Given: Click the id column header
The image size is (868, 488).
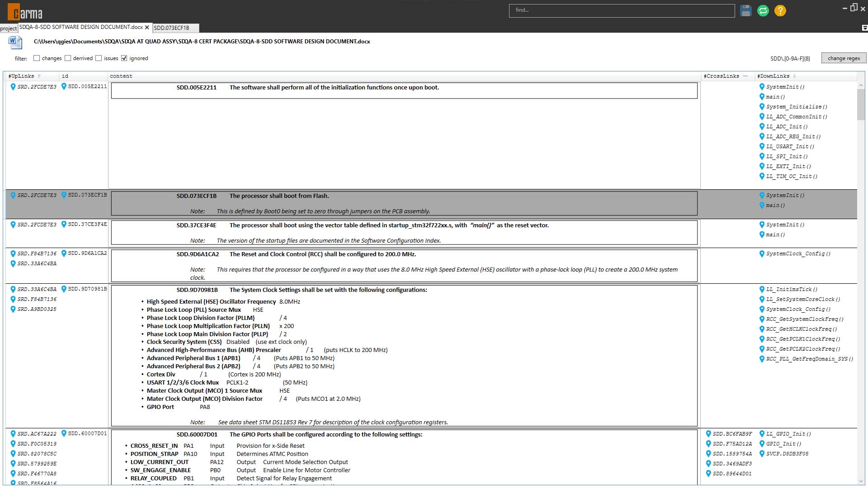Looking at the screenshot, I should click(x=83, y=76).
